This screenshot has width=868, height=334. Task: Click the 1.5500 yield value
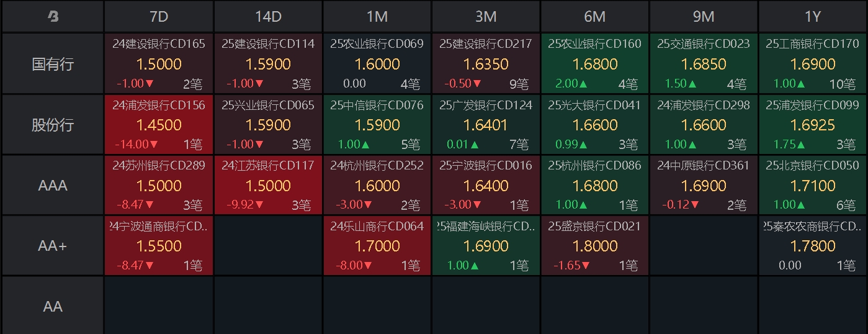point(159,246)
